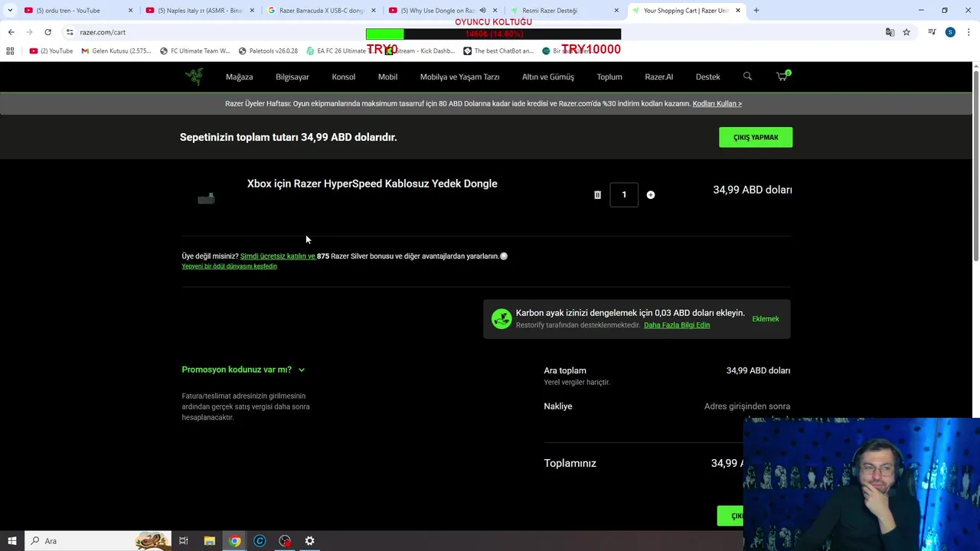The width and height of the screenshot is (980, 551).
Task: Open the Razer.AI menu item
Action: [659, 77]
